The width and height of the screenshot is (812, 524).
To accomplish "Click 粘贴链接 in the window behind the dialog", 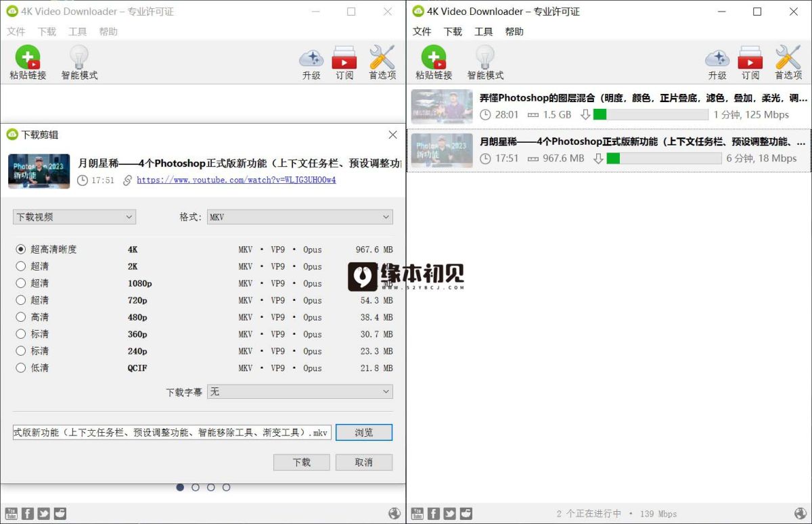I will [28, 63].
